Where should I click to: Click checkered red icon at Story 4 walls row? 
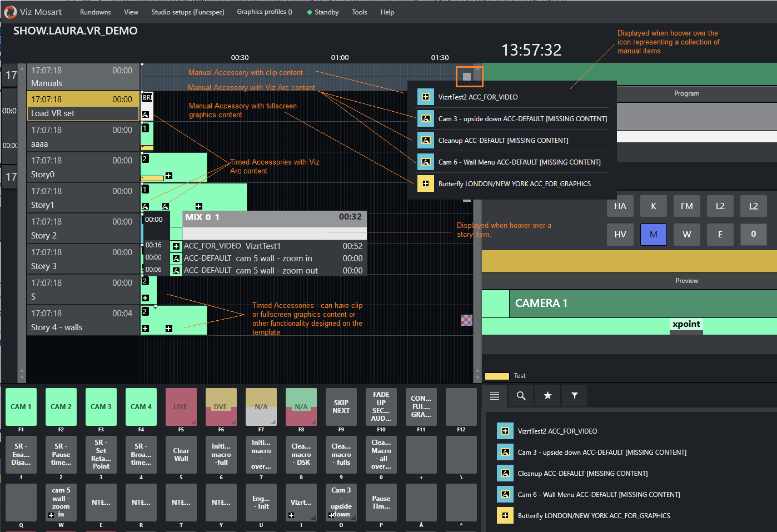(467, 320)
